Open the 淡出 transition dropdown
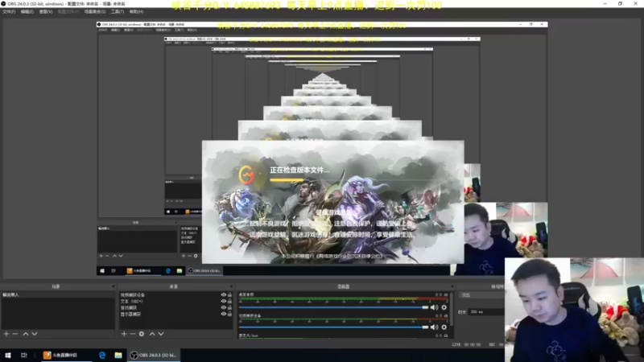This screenshot has height=362, width=644. coord(482,295)
